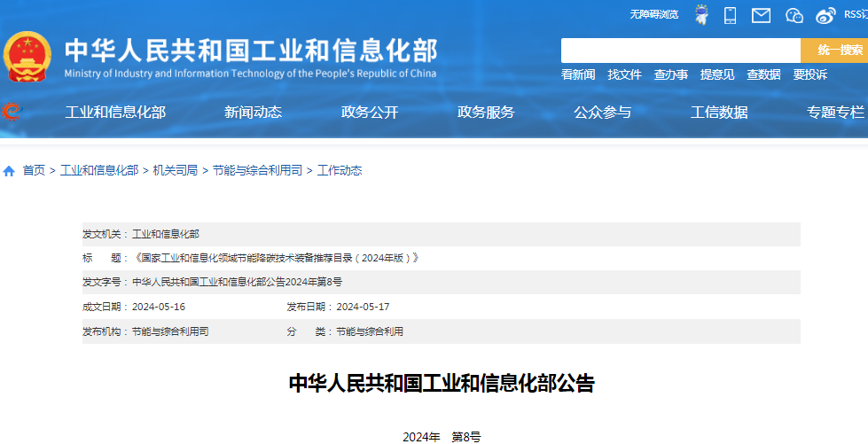Open the 要投诉 quick link
The image size is (868, 444).
(809, 74)
